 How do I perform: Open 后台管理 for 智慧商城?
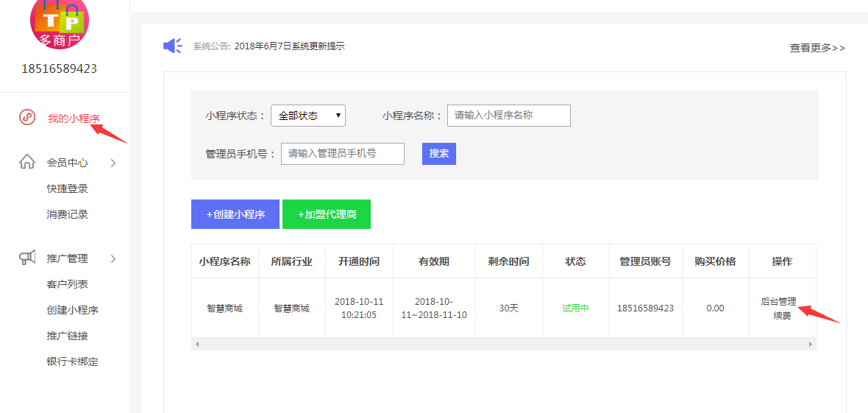click(778, 301)
